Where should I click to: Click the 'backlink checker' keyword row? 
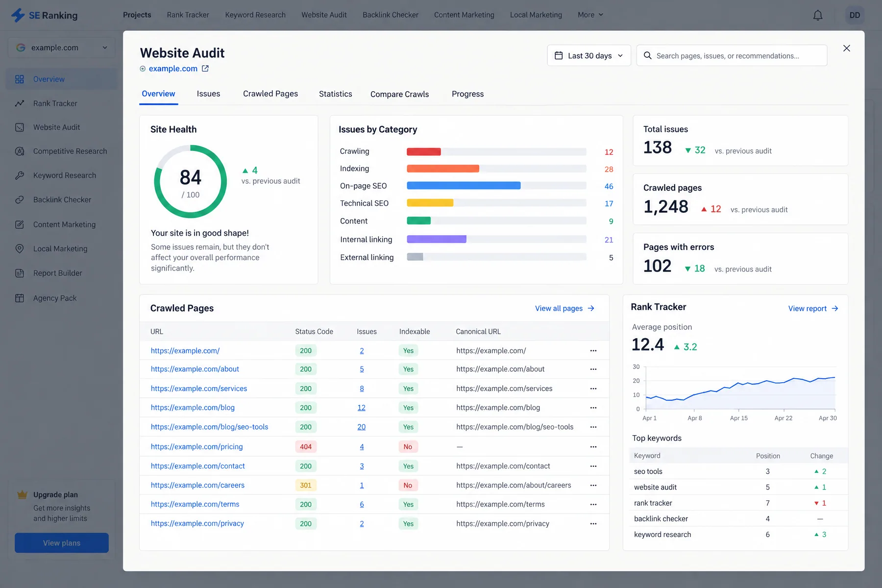(x=738, y=518)
